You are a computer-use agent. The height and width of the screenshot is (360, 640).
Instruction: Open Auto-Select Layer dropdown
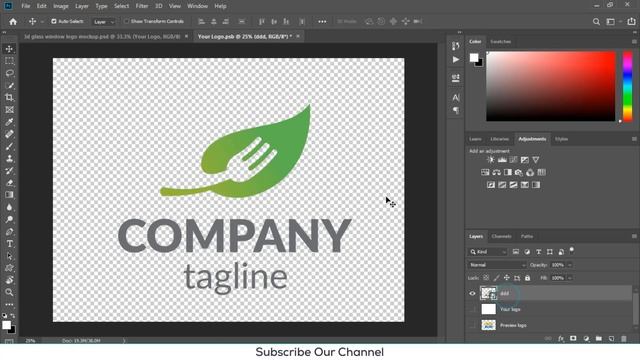[104, 22]
